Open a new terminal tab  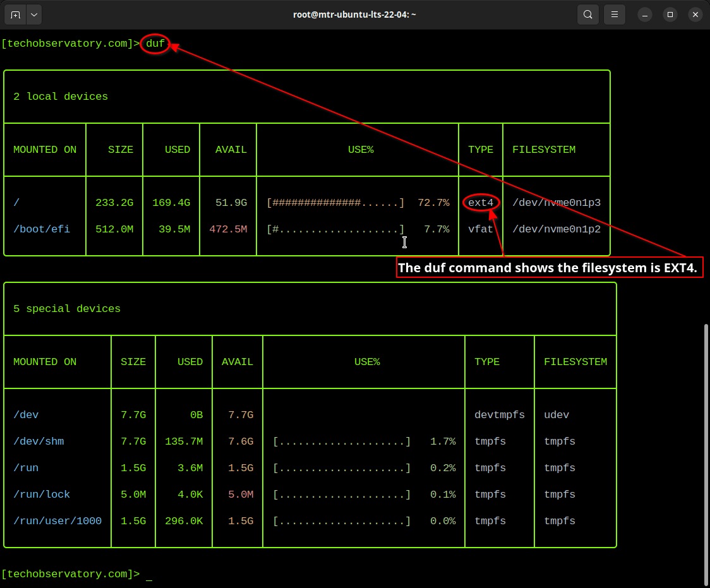[x=15, y=15]
